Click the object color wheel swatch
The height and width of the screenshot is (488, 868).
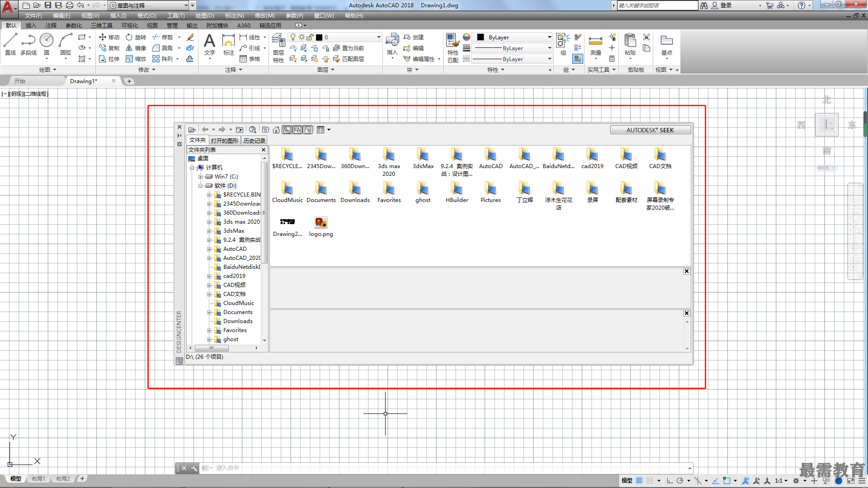467,37
